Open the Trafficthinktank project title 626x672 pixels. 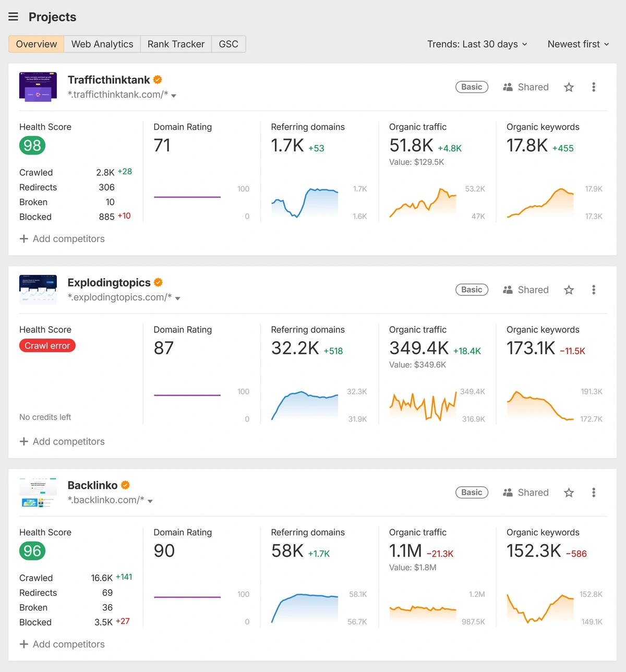pos(109,80)
